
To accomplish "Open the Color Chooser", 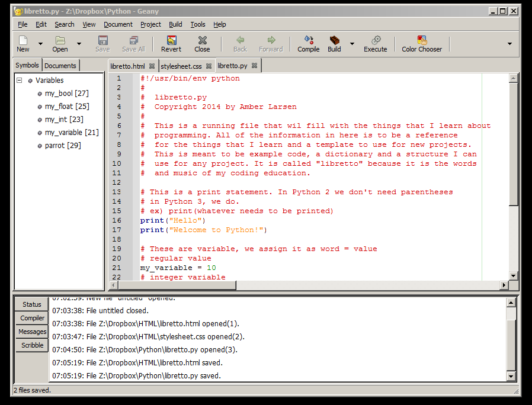I will coord(422,44).
